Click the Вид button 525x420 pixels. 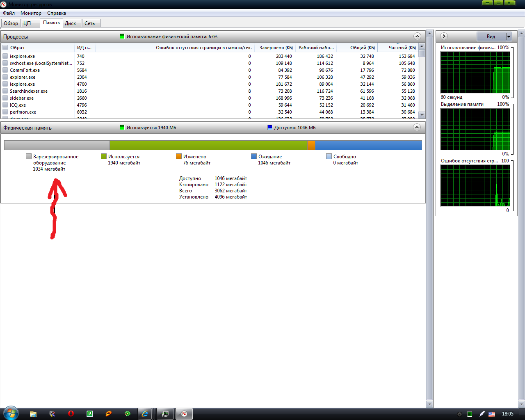[x=491, y=37]
